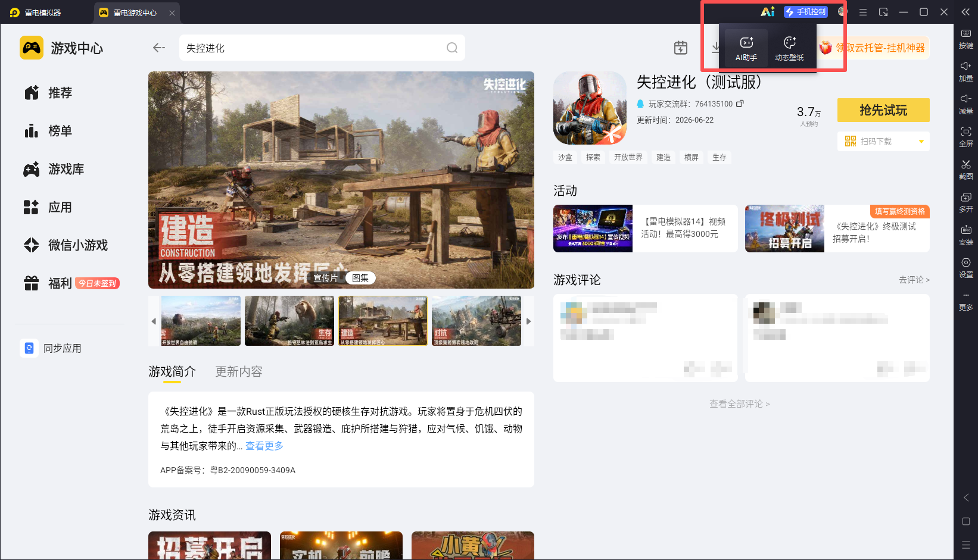978x560 pixels.
Task: Open 榜单 rankings in the sidebar
Action: click(49, 131)
